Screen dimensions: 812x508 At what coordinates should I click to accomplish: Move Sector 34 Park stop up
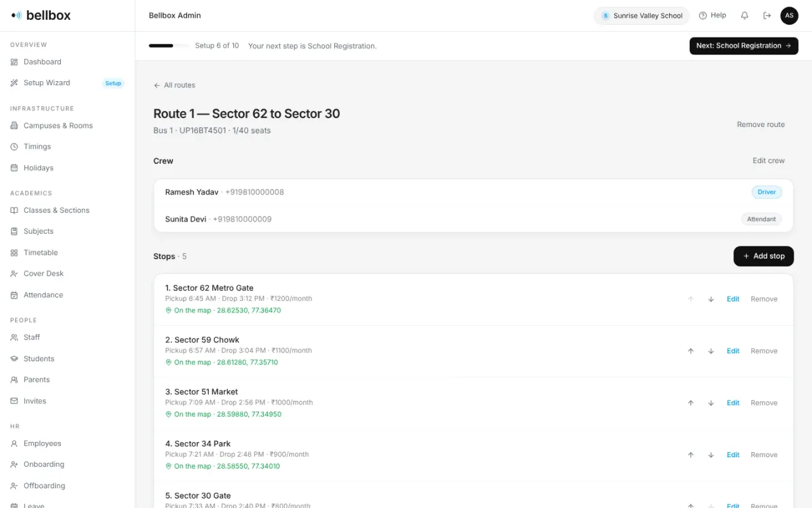pyautogui.click(x=691, y=455)
